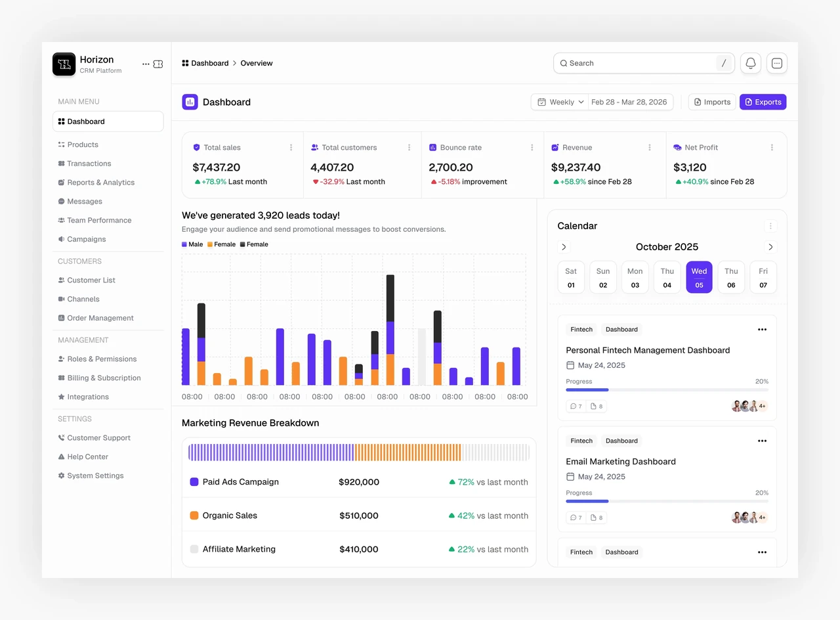Expand the Weekly period dropdown
The width and height of the screenshot is (840, 620).
(x=560, y=102)
